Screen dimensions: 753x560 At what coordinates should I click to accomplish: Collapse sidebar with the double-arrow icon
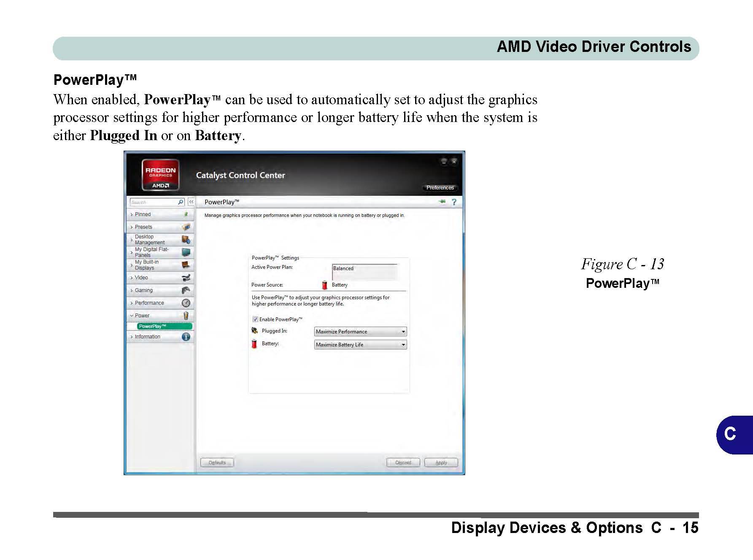(191, 202)
